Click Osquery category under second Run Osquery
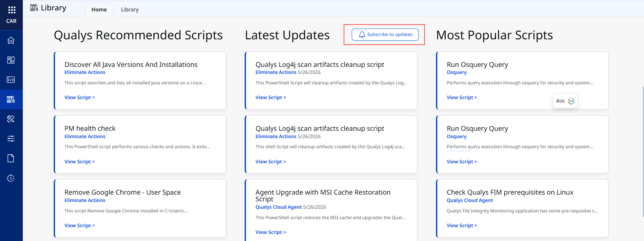Screen dimensions: 644x241 pos(456,136)
